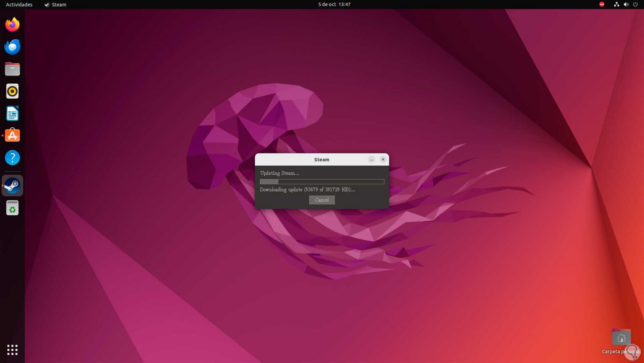
Task: Click the volume speaker icon
Action: click(x=626, y=4)
